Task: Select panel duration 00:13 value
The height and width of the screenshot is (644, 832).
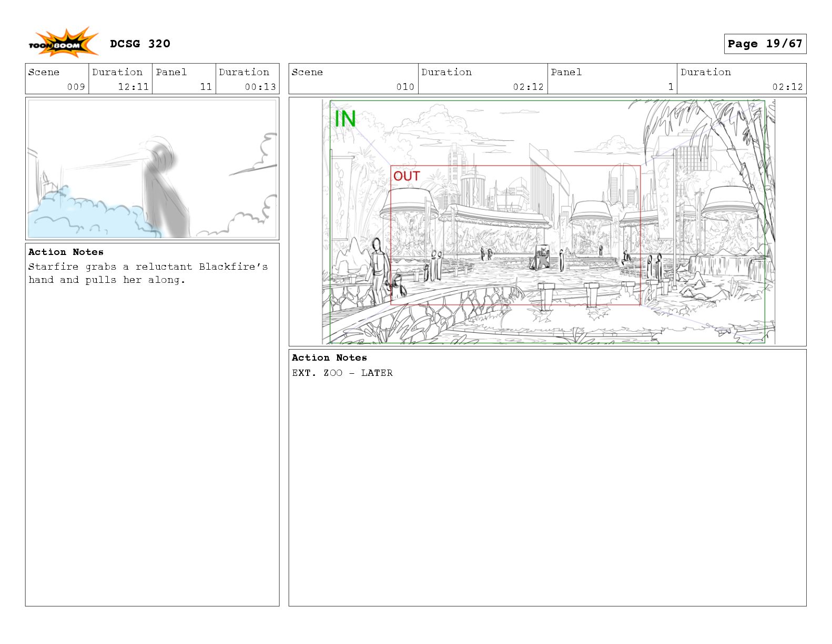Action: point(260,87)
